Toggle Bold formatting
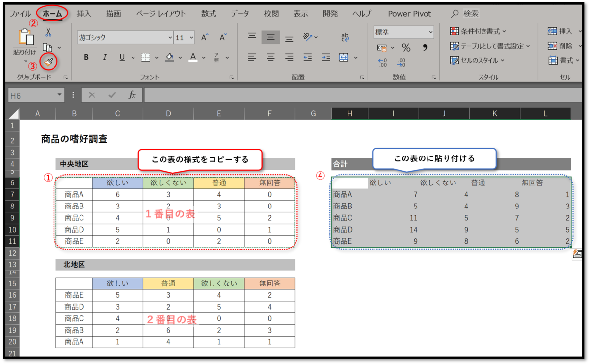Image resolution: width=589 pixels, height=364 pixels. pos(86,57)
